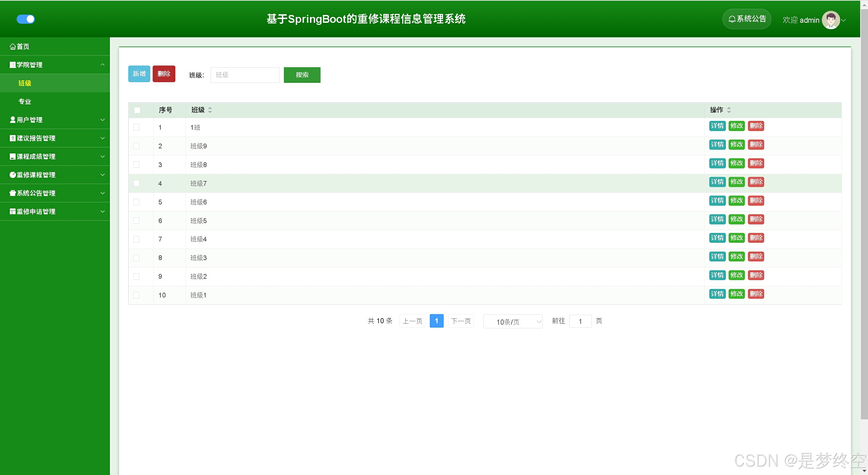Click the 用户管理 person icon
The image size is (868, 475).
coord(13,120)
